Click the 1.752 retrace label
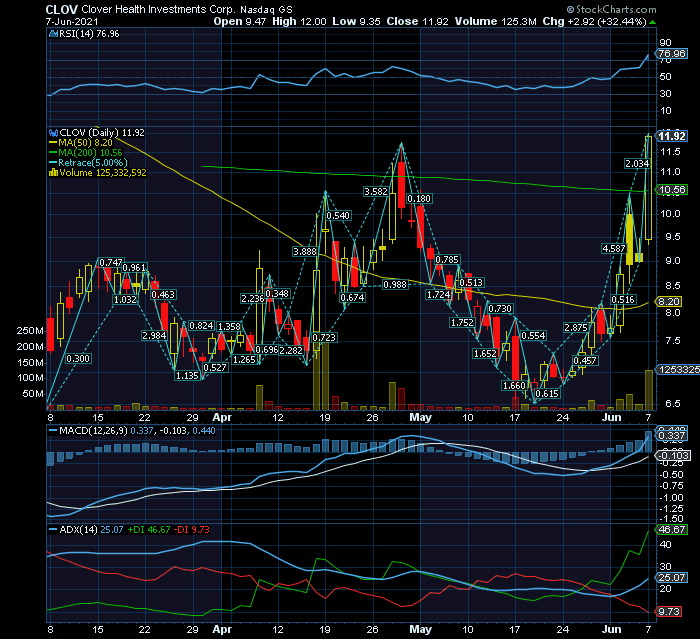This screenshot has height=639, width=700. 462,323
